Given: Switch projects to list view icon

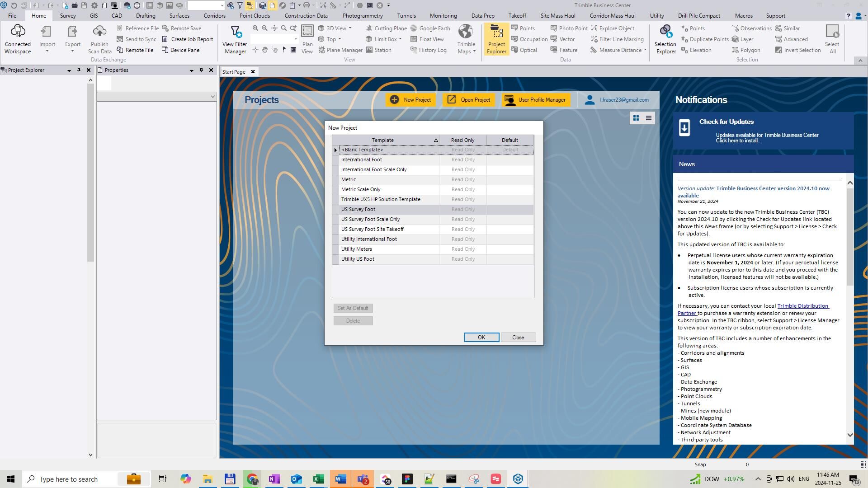Looking at the screenshot, I should [649, 118].
